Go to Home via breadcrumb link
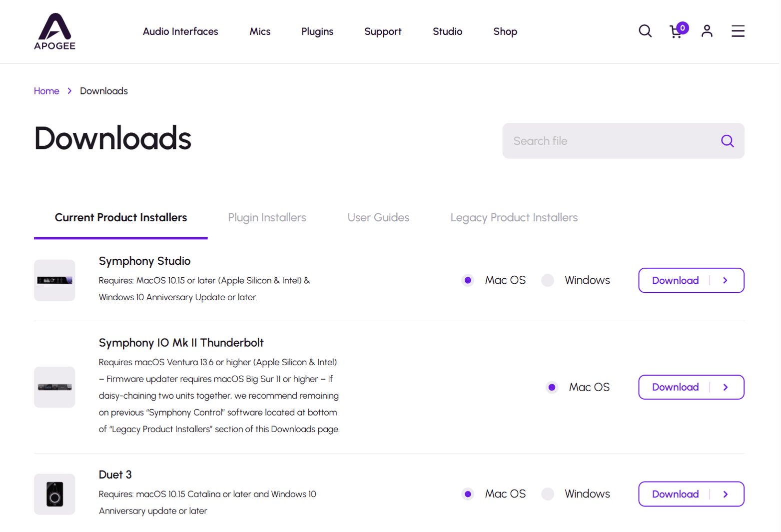This screenshot has height=532, width=781. tap(46, 91)
